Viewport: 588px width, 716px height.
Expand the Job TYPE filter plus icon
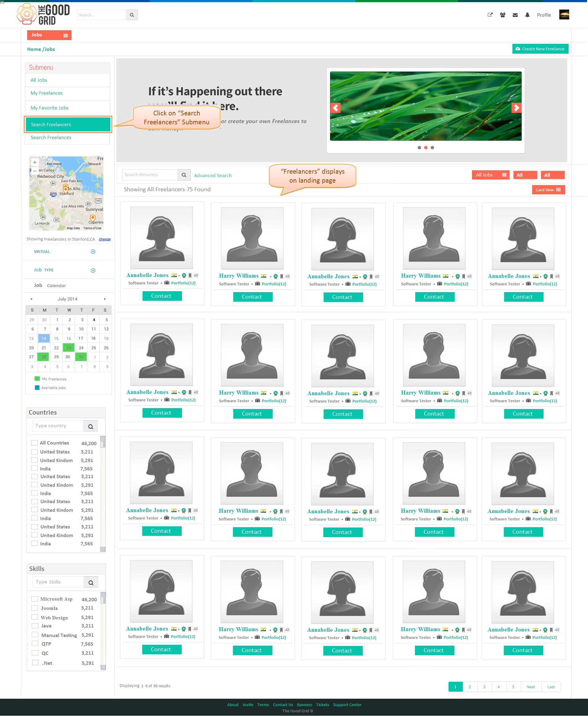point(93,271)
